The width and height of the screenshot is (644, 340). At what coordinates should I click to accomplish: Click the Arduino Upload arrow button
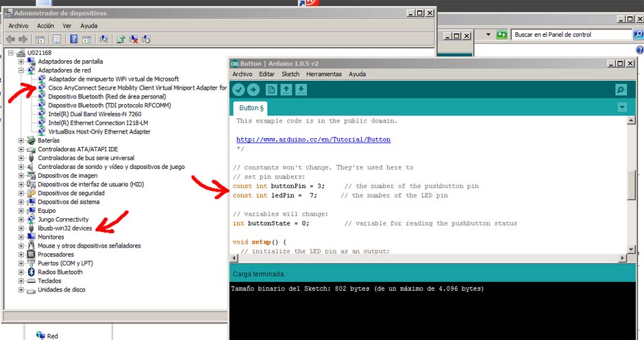253,90
